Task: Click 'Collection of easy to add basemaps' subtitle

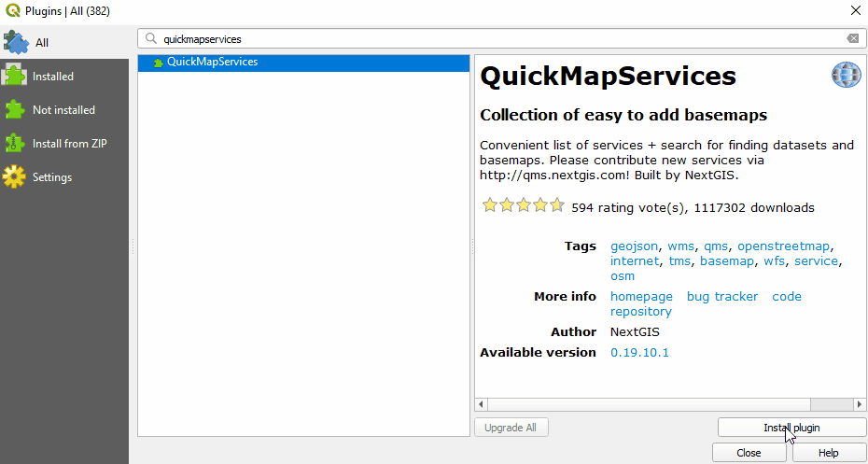Action: (x=623, y=115)
